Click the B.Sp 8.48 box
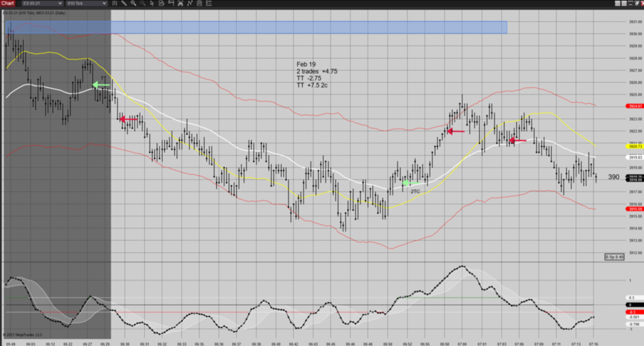 point(615,257)
